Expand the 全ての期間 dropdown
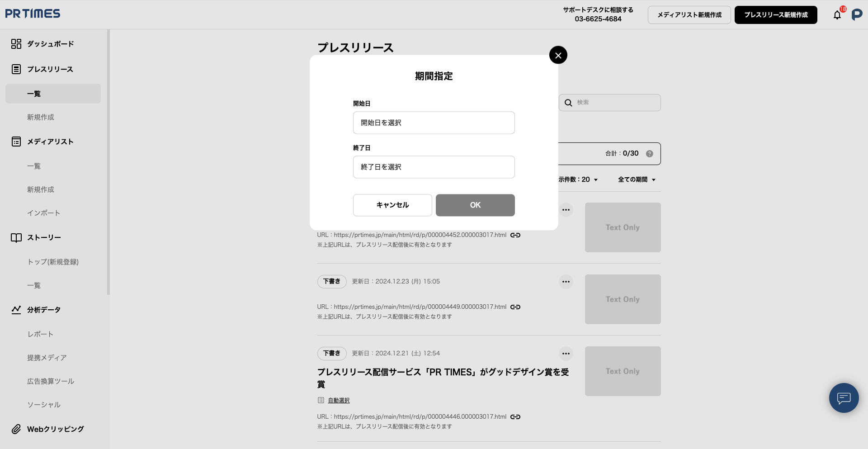 637,180
